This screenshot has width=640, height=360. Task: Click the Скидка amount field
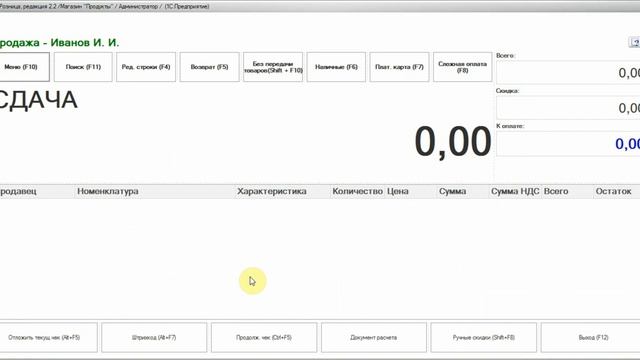click(568, 108)
